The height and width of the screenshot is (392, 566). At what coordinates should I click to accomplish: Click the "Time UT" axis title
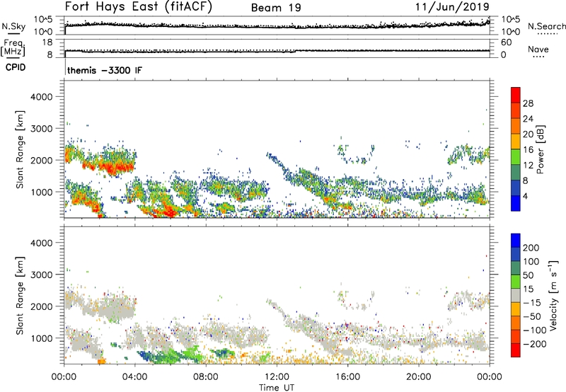click(277, 387)
